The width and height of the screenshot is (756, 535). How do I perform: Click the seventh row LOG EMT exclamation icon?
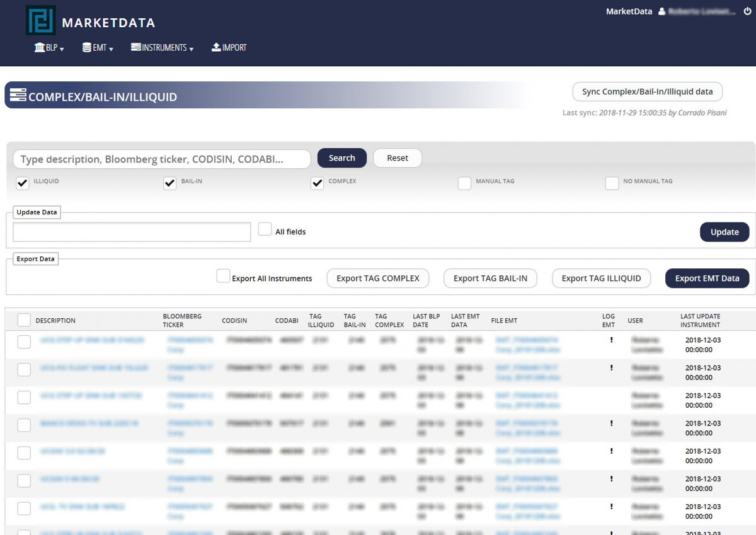(x=611, y=507)
